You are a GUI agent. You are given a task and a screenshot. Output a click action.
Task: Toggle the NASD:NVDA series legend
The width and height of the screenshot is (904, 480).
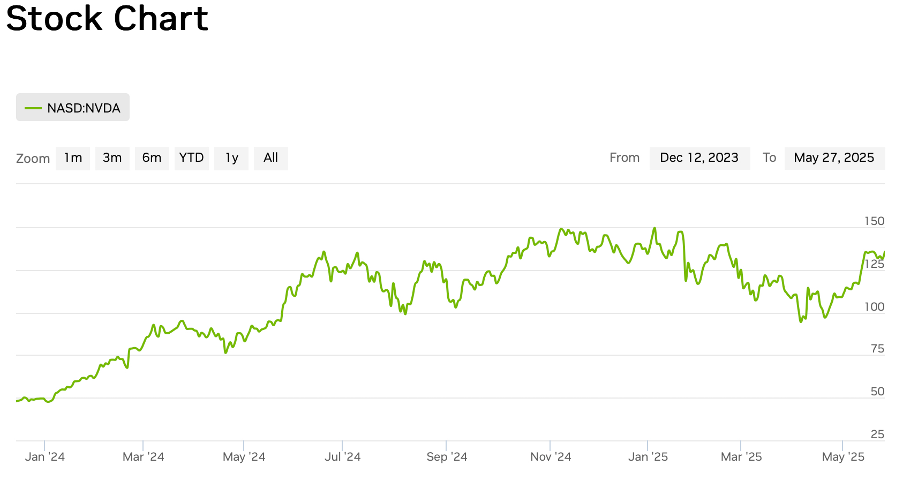coord(73,108)
